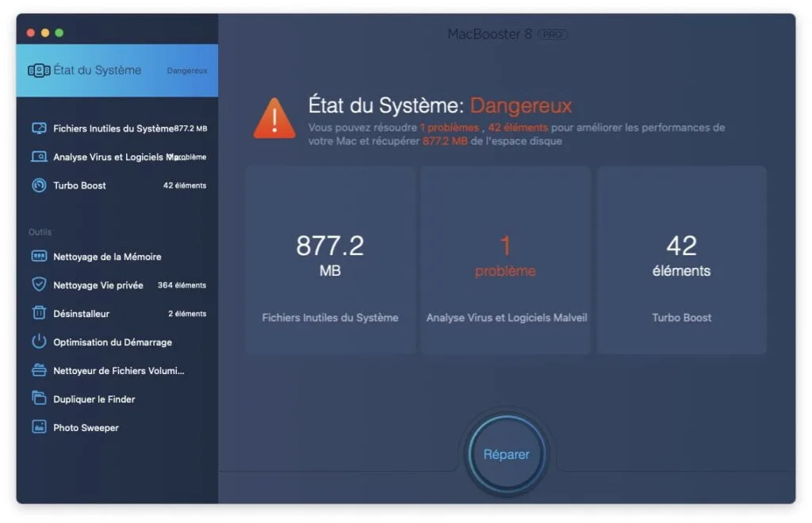Open Optimisation du Démarrage tool
Image resolution: width=812 pixels, height=523 pixels.
[119, 342]
